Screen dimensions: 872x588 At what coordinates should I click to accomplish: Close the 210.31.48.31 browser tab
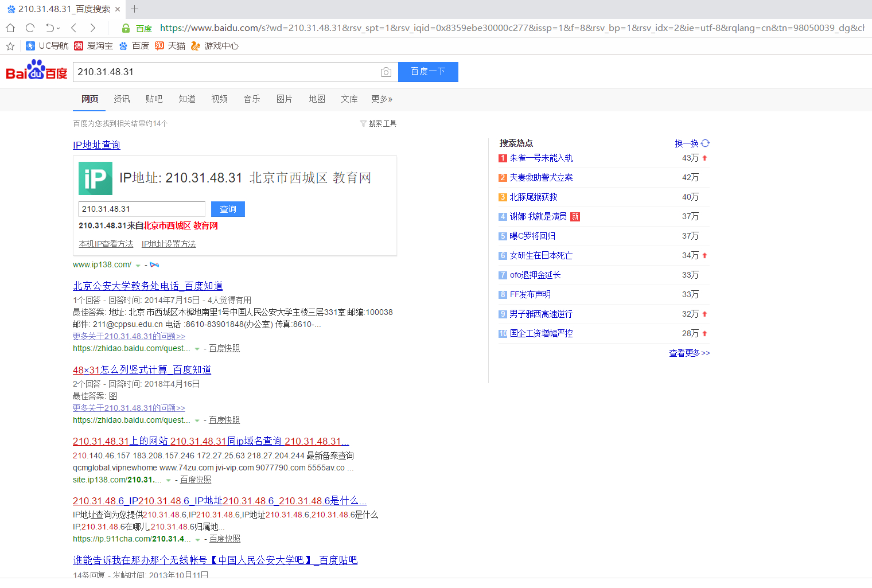point(118,9)
